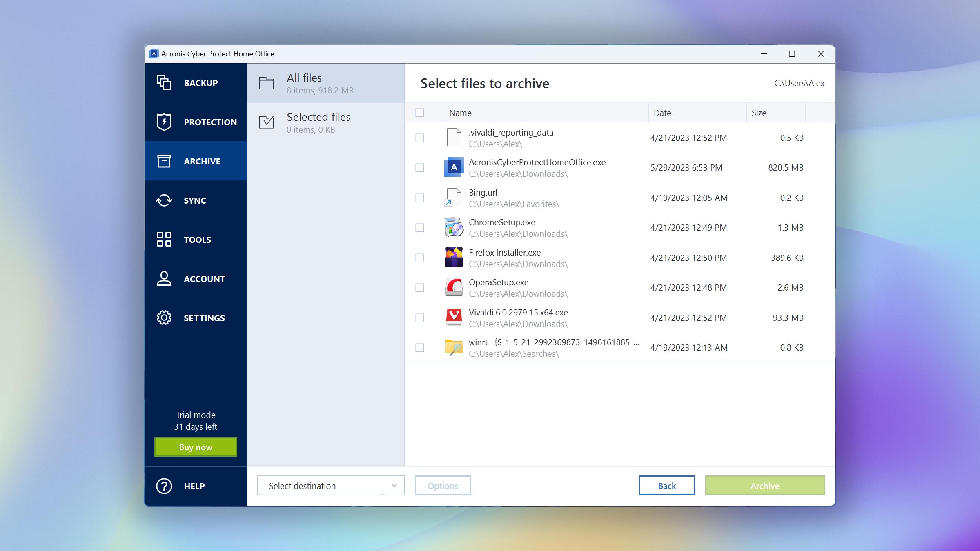Check the Firefox Installer.exe checkbox
980x551 pixels.
(420, 258)
